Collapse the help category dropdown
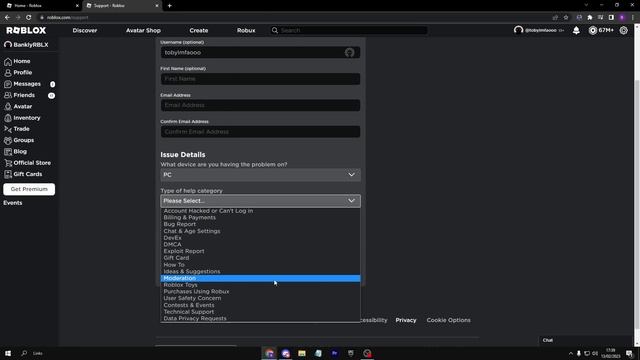Image resolution: width=640 pixels, height=360 pixels. pos(260,201)
